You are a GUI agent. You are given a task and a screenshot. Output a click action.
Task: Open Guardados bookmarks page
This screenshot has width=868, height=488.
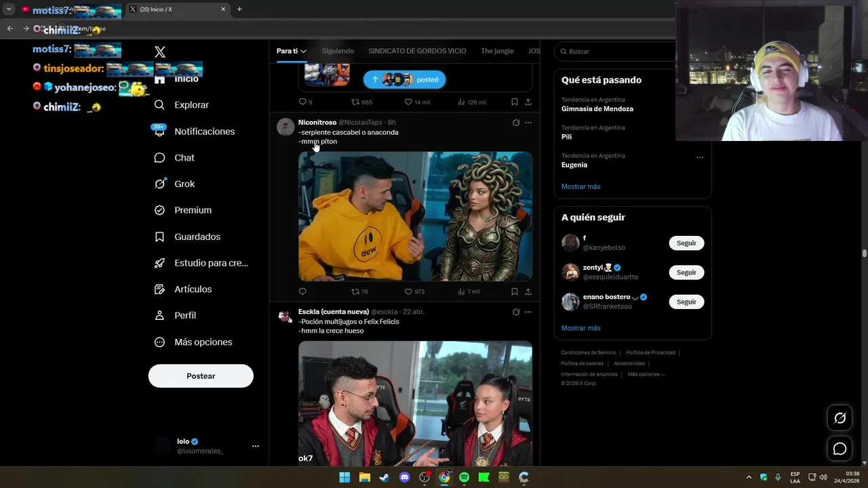(187, 237)
